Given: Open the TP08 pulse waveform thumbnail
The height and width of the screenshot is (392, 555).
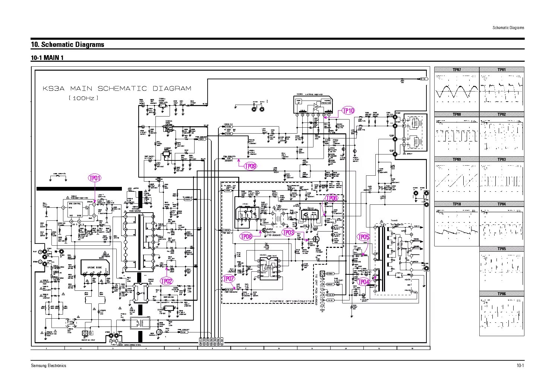Looking at the screenshot, I should (x=457, y=136).
